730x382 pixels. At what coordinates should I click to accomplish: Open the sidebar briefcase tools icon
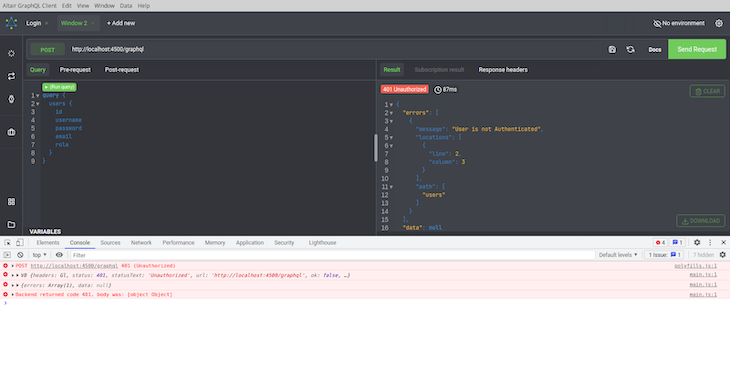point(11,132)
